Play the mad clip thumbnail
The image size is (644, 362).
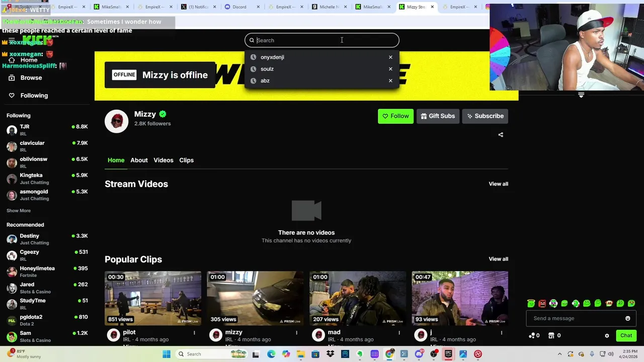pos(358,298)
